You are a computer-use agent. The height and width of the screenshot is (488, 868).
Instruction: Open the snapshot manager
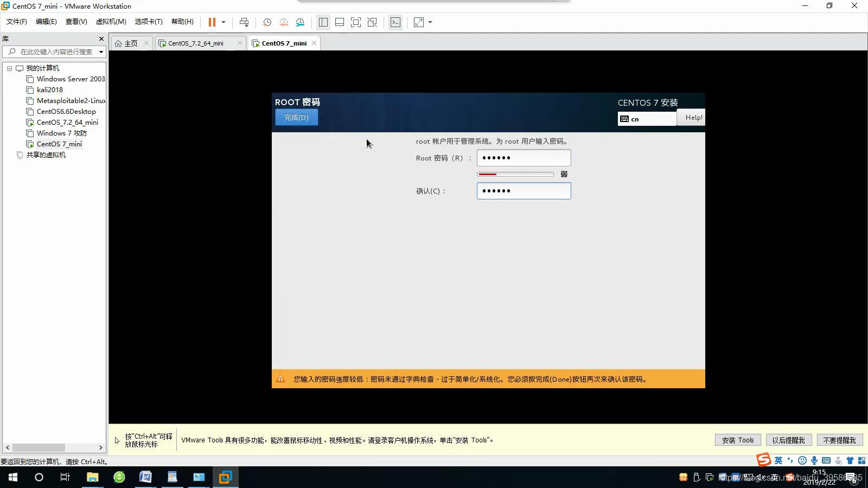[300, 22]
